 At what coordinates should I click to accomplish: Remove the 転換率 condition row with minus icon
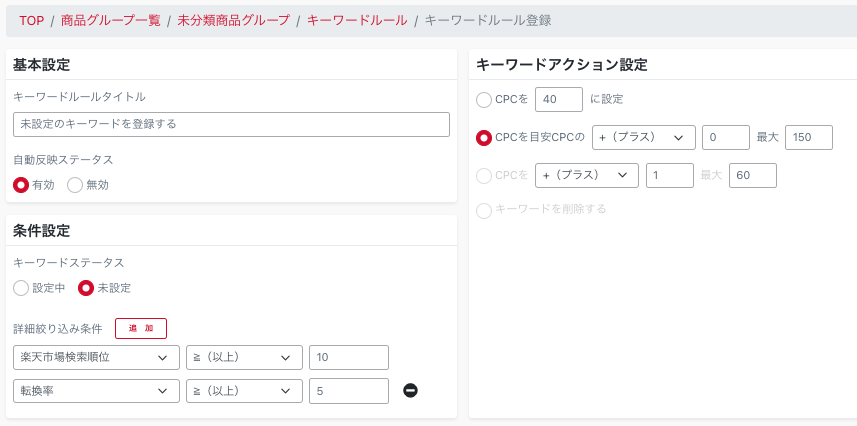click(410, 390)
